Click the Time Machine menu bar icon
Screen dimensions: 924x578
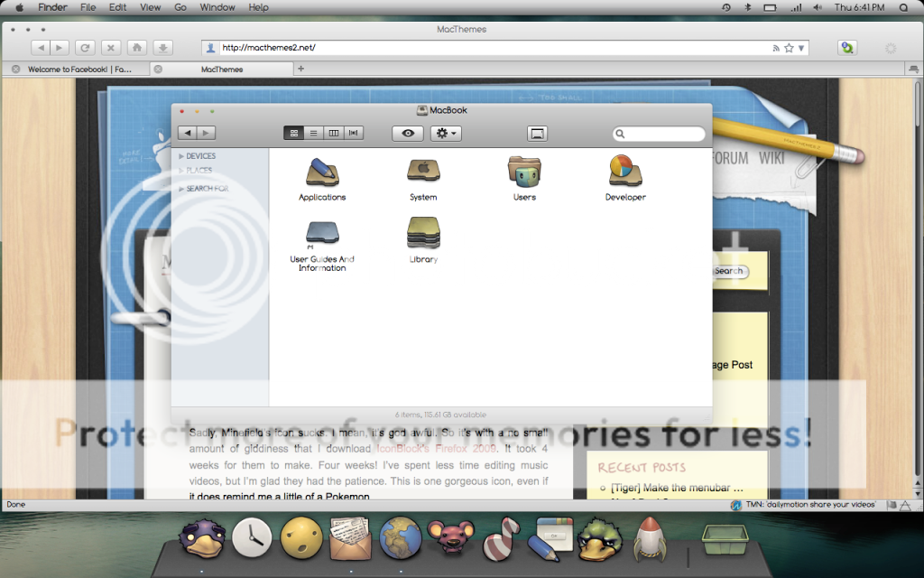tap(726, 7)
